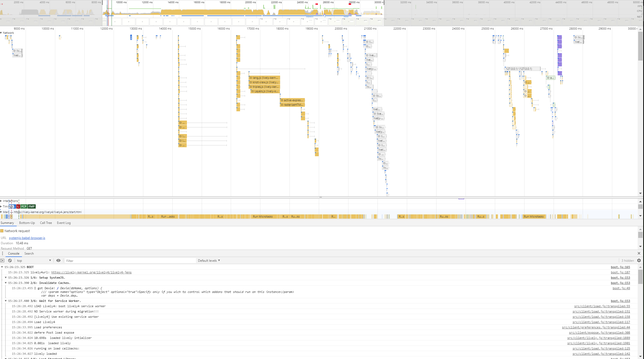Close the console drawer with X
The height and width of the screenshot is (359, 644).
[639, 253]
